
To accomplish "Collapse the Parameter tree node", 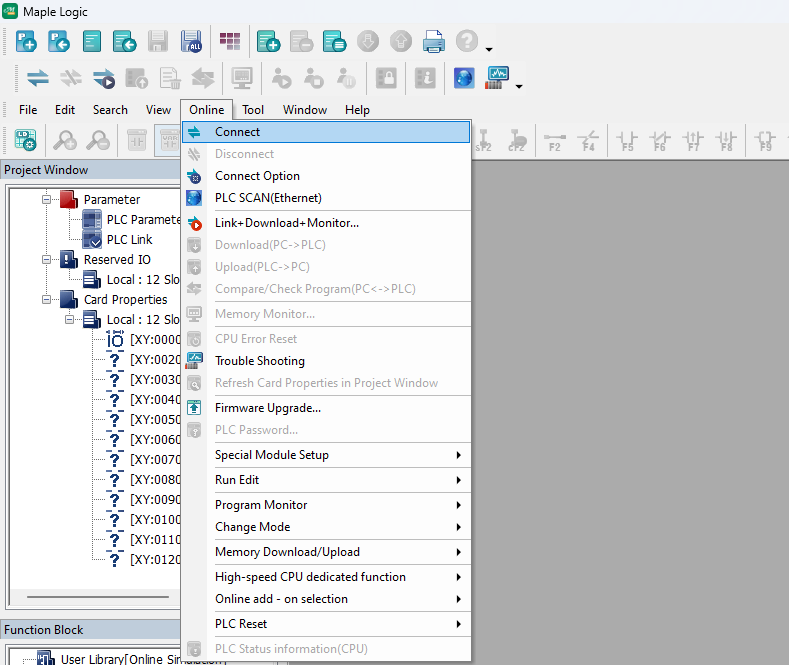I will point(46,199).
